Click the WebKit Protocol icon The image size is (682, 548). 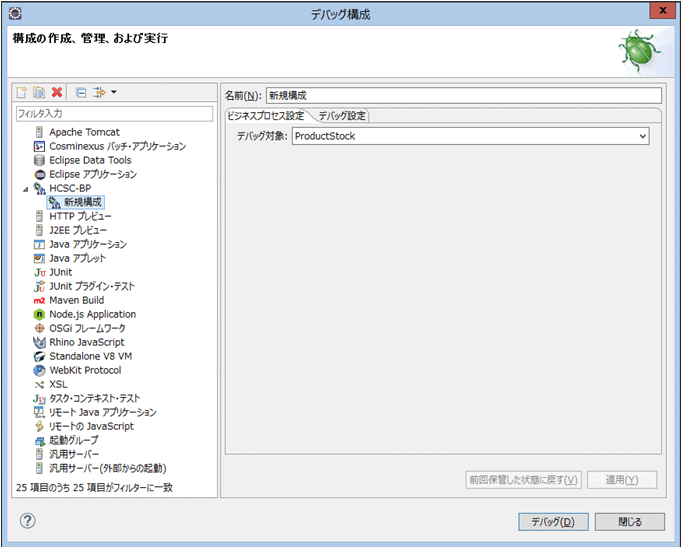coord(40,370)
